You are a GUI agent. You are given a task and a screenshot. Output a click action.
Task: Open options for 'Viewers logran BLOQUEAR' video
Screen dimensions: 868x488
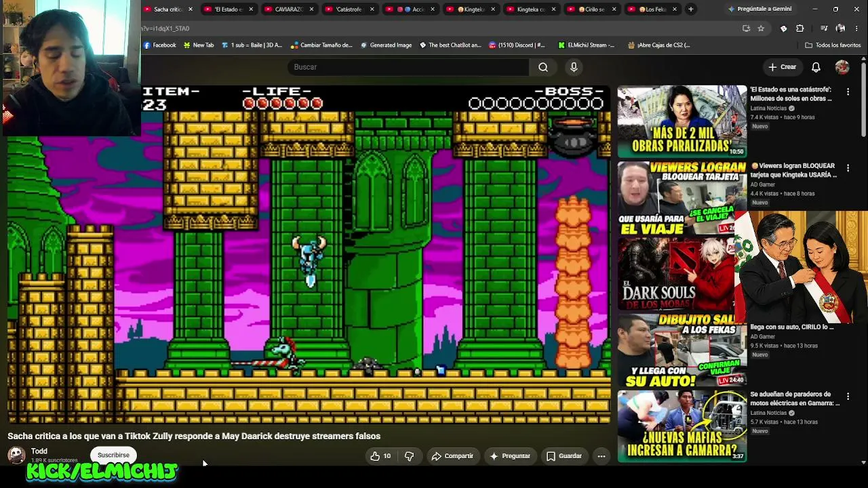848,167
